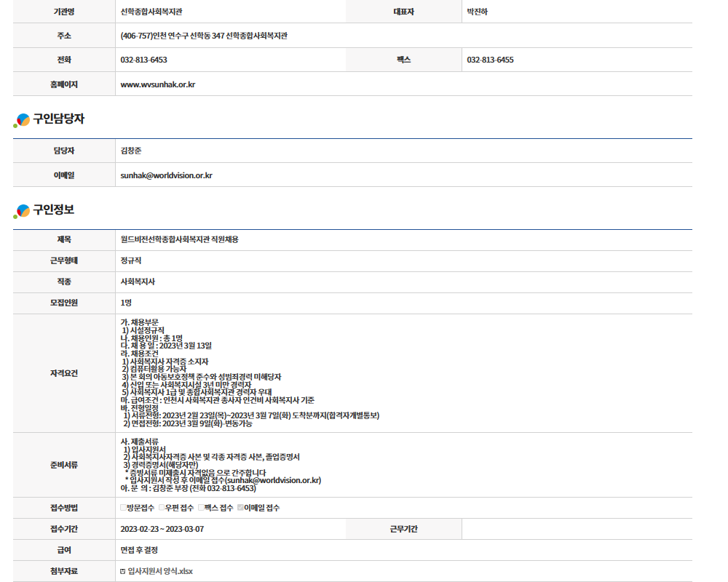The height and width of the screenshot is (582, 728).
Task: Click the 준비서류 row label
Action: point(64,465)
